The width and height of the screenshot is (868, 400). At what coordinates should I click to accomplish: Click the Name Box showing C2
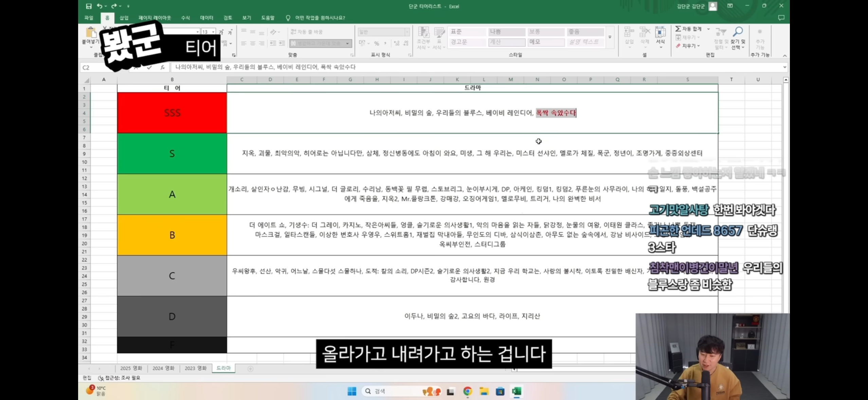click(105, 67)
